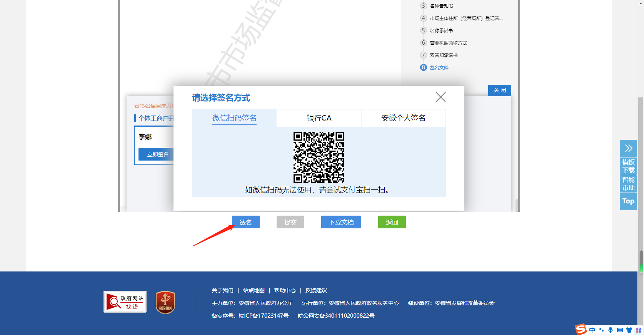The height and width of the screenshot is (335, 644).
Task: Open 模板下载 from the side toolbar
Action: coord(628,166)
